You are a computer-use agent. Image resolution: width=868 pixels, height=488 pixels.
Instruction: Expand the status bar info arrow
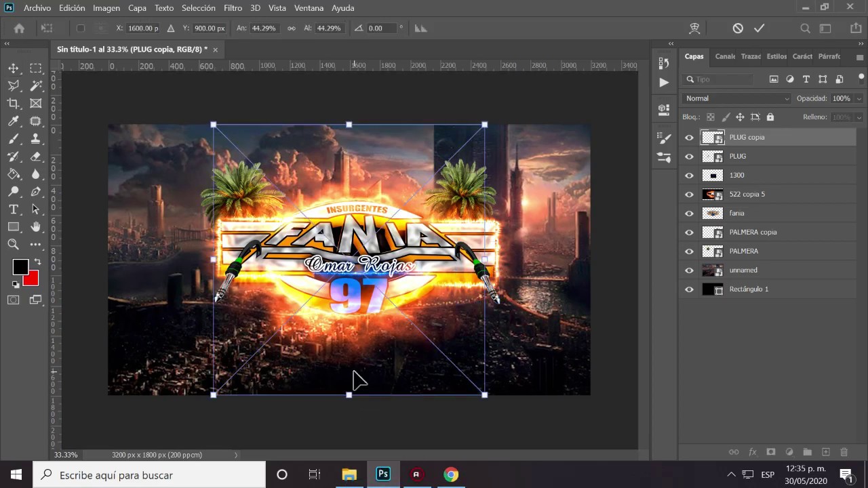tap(236, 455)
